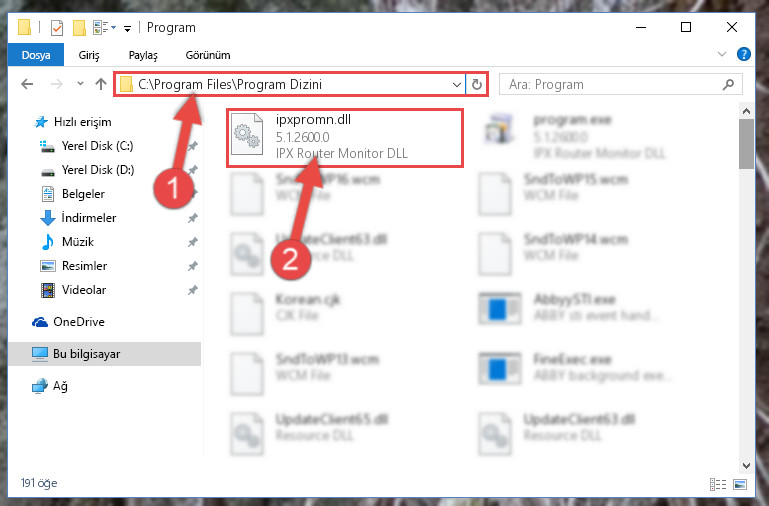The image size is (769, 506).
Task: Click new folder icon in title bar
Action: pyautogui.click(x=79, y=27)
